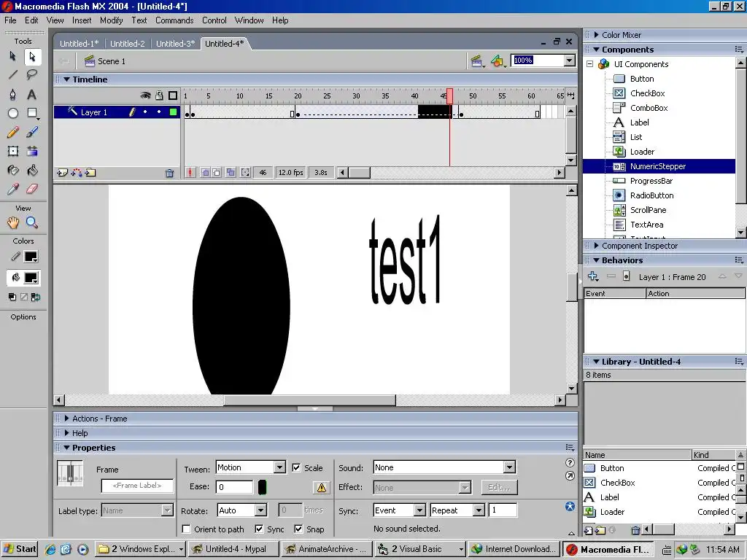Toggle Layer 1 green outline square
Viewport: 747px width, 560px height.
tap(174, 112)
